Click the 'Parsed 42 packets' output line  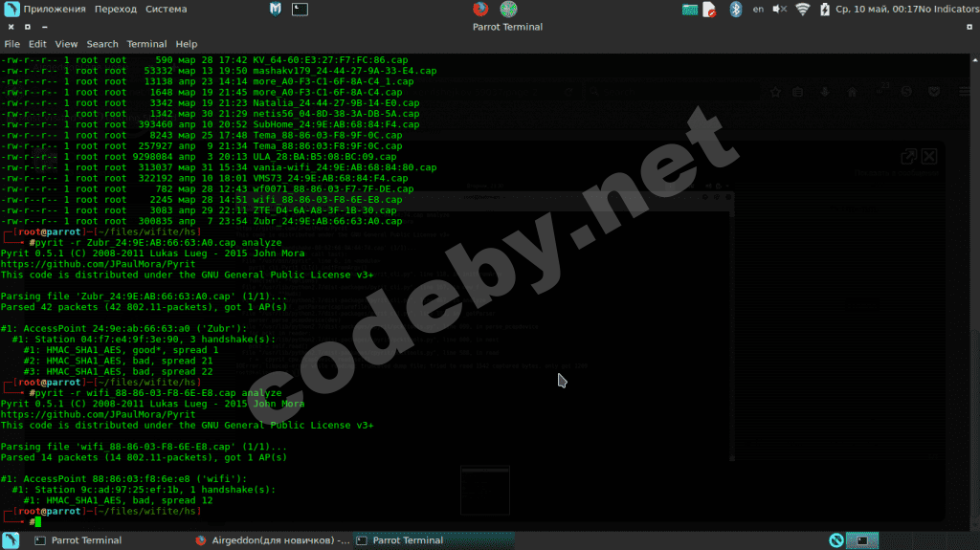click(x=144, y=307)
